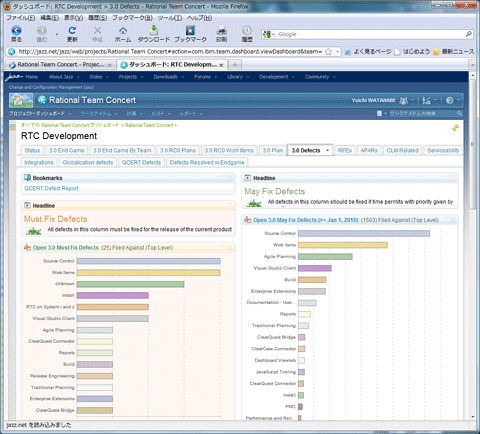Open the Globalization defects tab
Viewport: 480px width, 434px height.
coord(88,163)
